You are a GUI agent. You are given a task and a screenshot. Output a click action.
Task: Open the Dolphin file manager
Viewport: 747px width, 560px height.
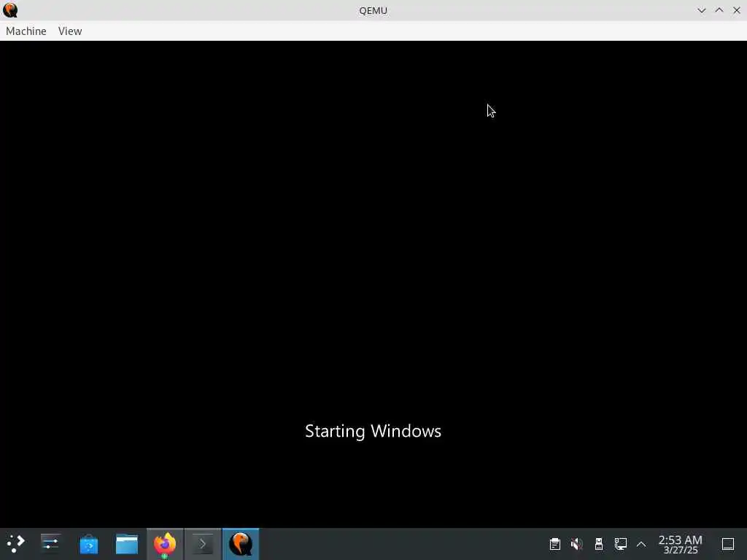127,544
